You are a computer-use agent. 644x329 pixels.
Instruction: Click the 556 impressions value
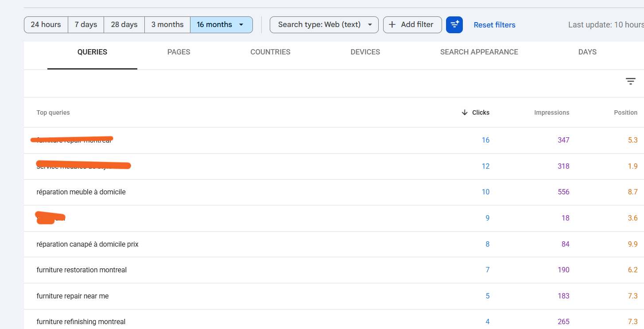point(564,192)
